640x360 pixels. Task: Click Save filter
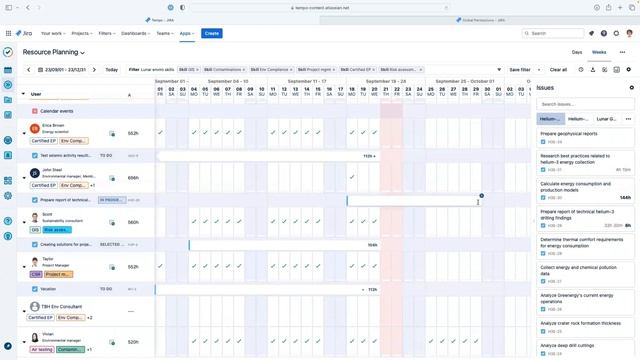click(520, 70)
